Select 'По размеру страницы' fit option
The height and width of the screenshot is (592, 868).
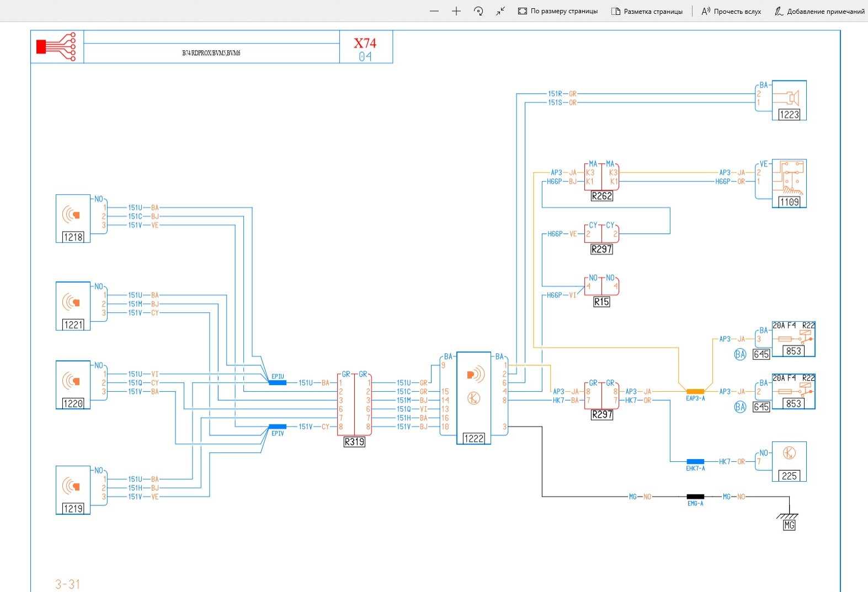[x=558, y=11]
